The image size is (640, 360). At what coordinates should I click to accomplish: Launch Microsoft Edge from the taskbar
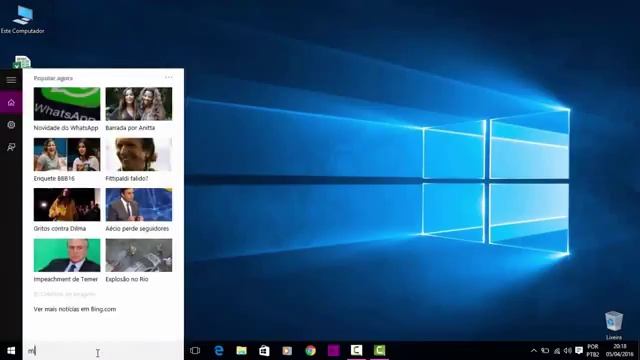pos(219,351)
